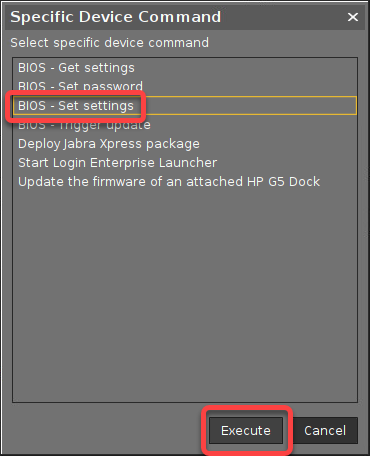Click the Execute button
The height and width of the screenshot is (456, 370).
click(x=246, y=430)
